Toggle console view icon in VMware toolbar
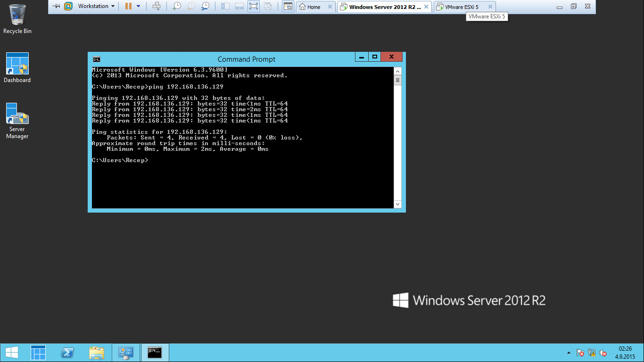644x362 pixels. pos(288,6)
